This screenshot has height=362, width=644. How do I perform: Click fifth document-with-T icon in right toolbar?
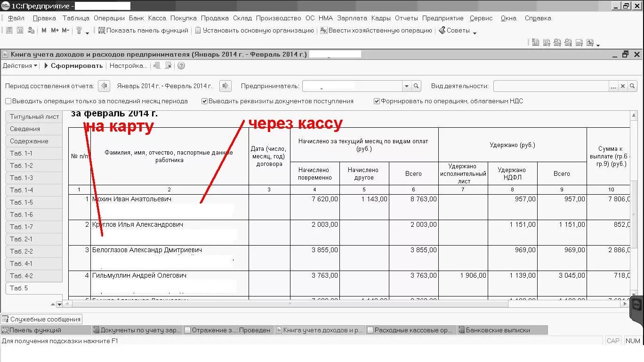[x=579, y=43]
